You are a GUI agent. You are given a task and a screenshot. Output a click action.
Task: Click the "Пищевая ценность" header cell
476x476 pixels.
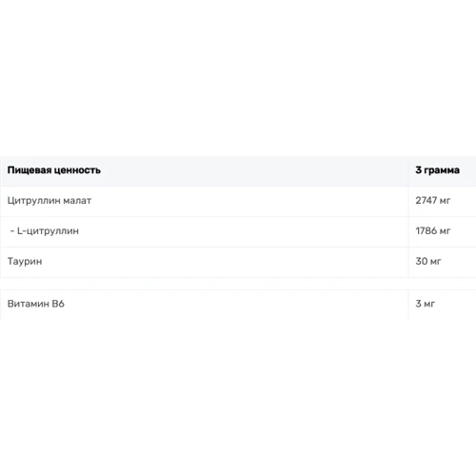pos(204,170)
